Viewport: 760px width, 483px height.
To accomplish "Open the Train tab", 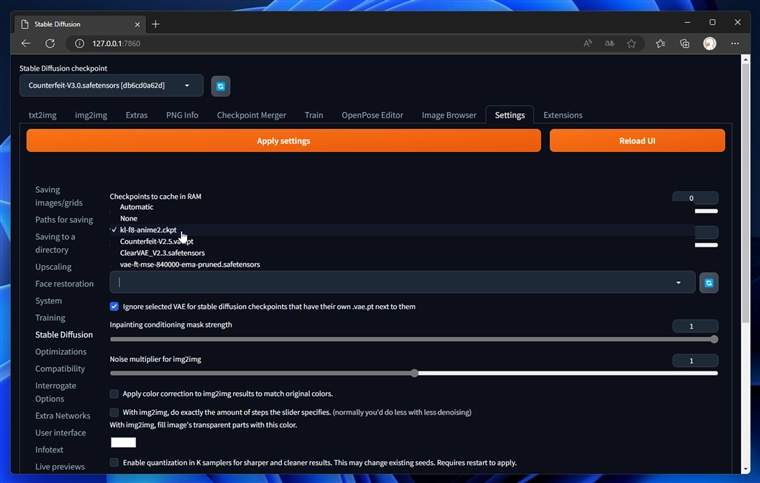I will coord(314,115).
